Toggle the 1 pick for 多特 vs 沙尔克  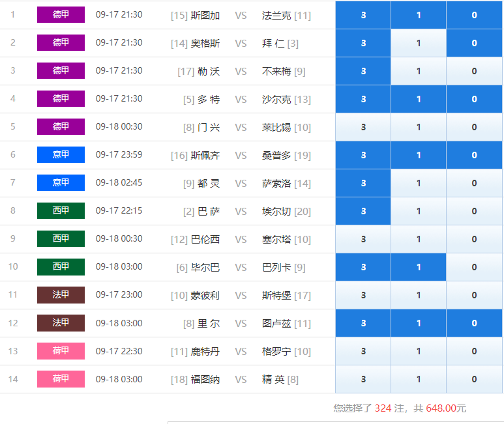pos(419,99)
